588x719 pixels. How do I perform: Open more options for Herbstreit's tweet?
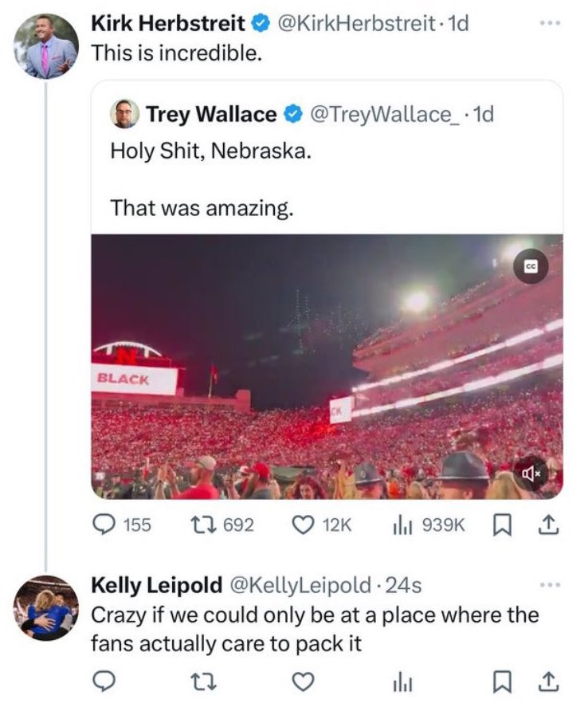[x=549, y=24]
